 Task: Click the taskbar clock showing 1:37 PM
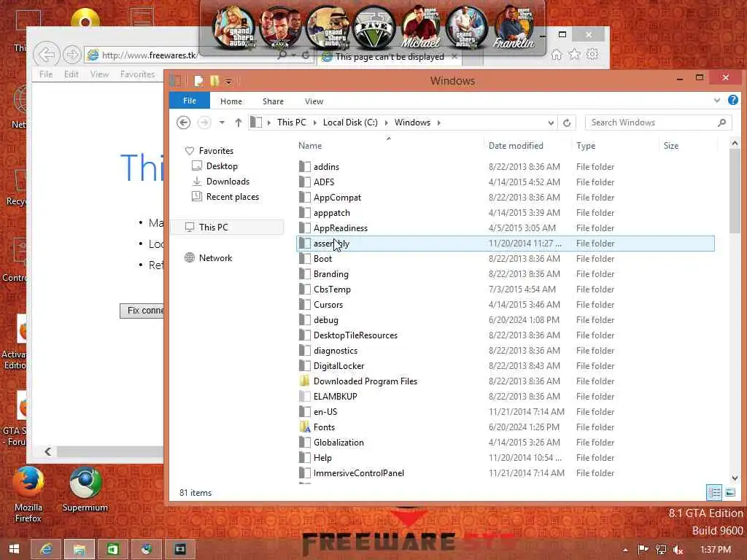click(x=716, y=550)
